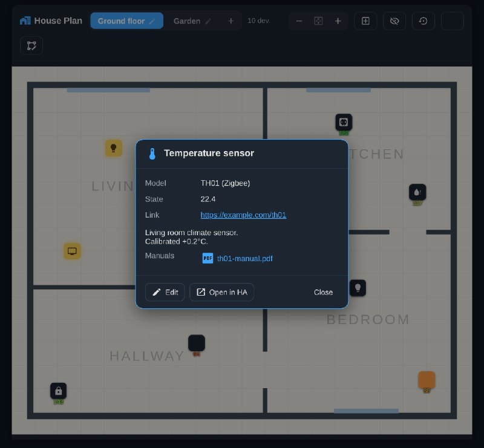
Task: Click the HALLWAY room label
Action: click(147, 356)
